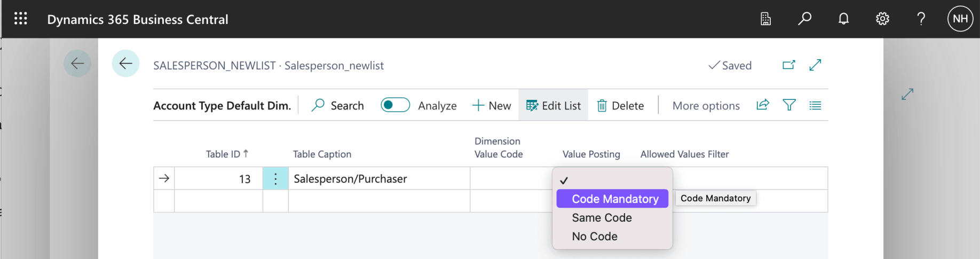The image size is (980, 259).
Task: Open the notifications bell
Action: coord(843,19)
